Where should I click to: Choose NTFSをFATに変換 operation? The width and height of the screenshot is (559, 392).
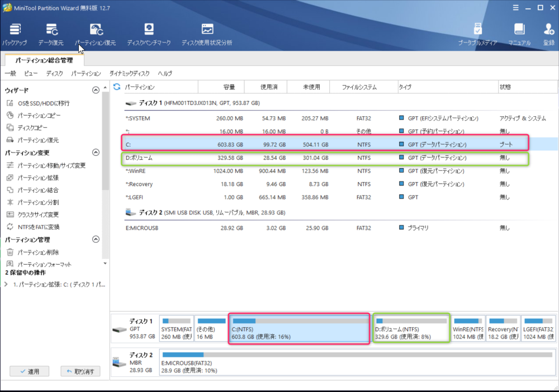(33, 227)
